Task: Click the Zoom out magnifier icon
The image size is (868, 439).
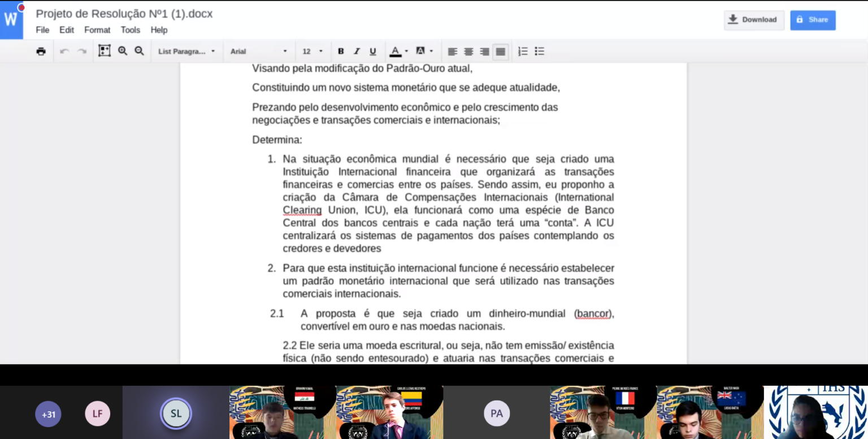Action: click(x=139, y=51)
